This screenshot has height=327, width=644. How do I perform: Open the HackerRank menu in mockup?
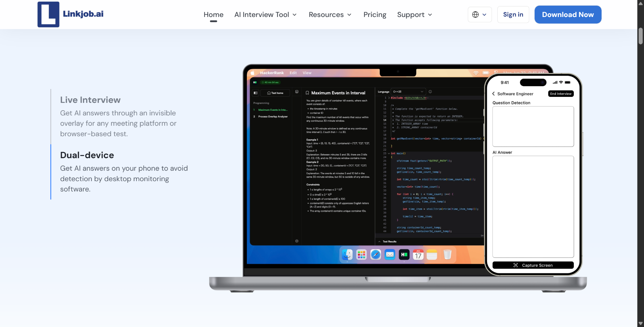[272, 73]
